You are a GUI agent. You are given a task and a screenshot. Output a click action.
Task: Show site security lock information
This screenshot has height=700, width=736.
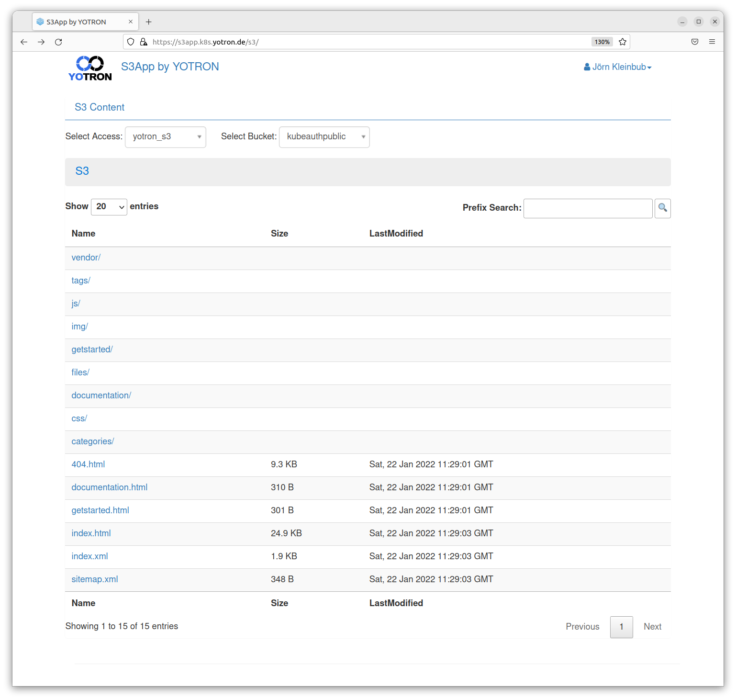(144, 42)
